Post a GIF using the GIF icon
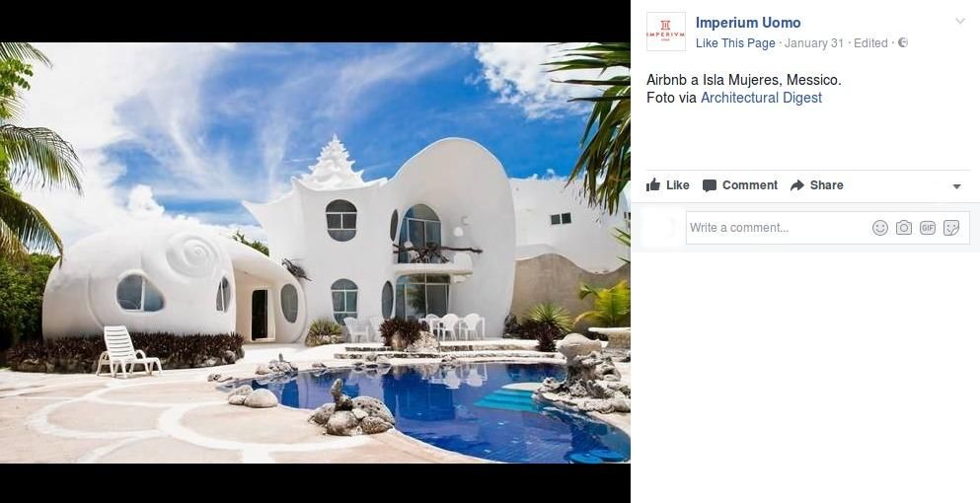Image resolution: width=980 pixels, height=503 pixels. click(x=928, y=228)
